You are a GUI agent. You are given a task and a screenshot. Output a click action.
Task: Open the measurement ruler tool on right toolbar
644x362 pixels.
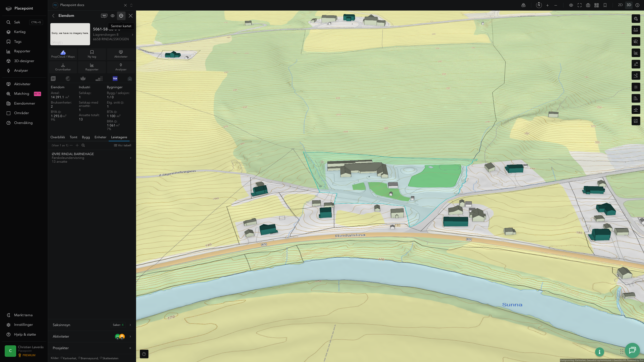(636, 30)
